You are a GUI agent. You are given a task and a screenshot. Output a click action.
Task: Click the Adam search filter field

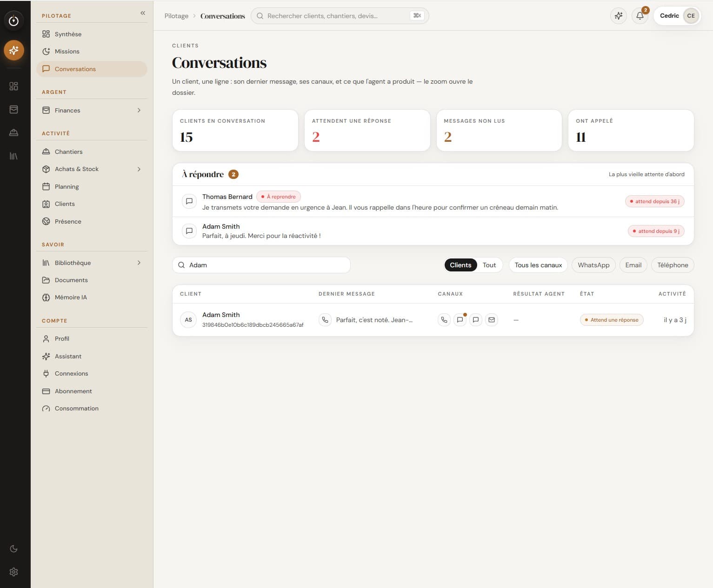[261, 265]
